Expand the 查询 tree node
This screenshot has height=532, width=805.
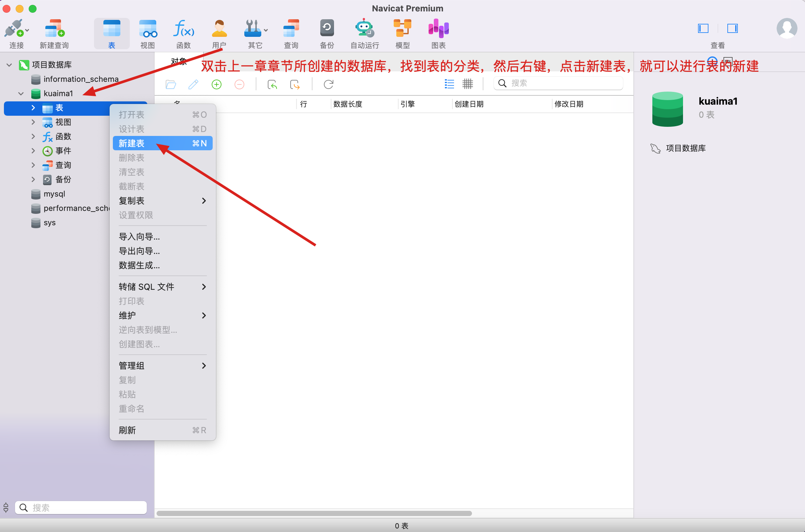(33, 165)
